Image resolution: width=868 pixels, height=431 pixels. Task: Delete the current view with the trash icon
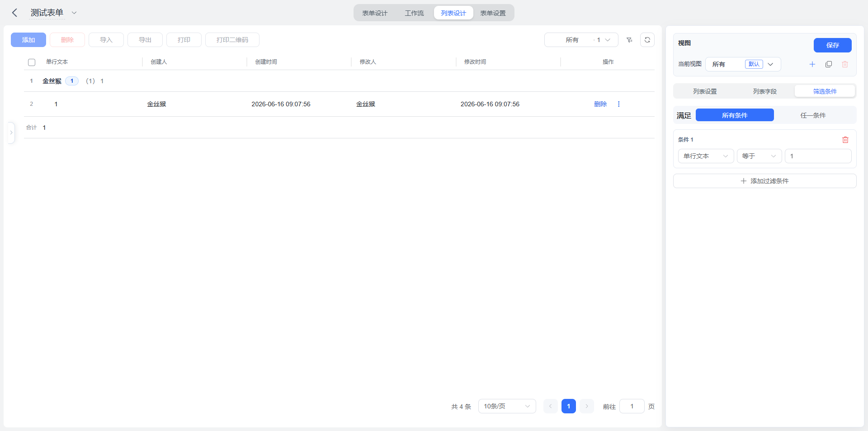pyautogui.click(x=845, y=64)
